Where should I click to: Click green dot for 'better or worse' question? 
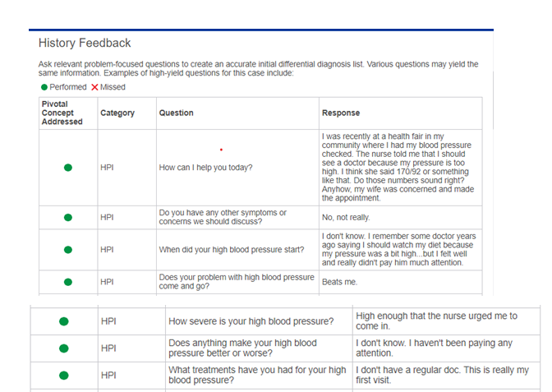(64, 348)
